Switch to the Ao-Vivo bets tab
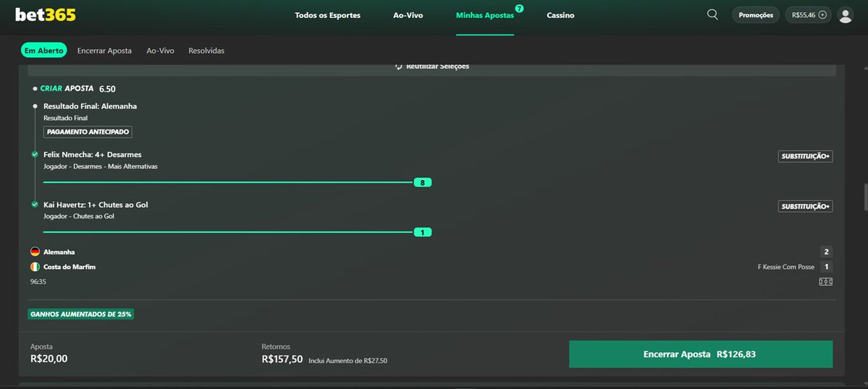The image size is (868, 389). point(161,51)
